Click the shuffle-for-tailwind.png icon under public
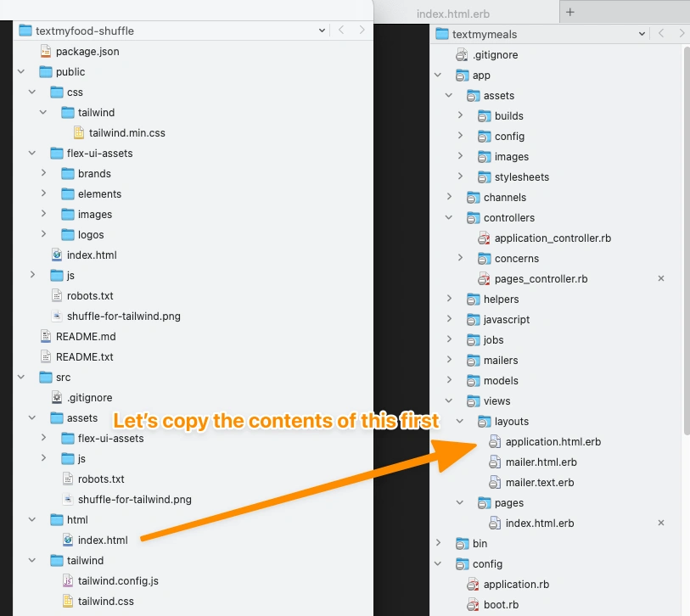Image resolution: width=690 pixels, height=616 pixels. [57, 316]
